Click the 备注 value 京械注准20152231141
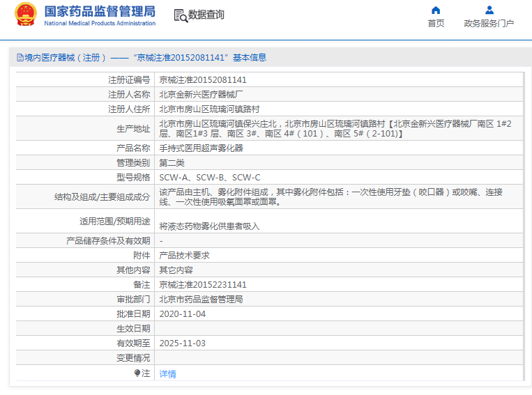 tap(203, 284)
